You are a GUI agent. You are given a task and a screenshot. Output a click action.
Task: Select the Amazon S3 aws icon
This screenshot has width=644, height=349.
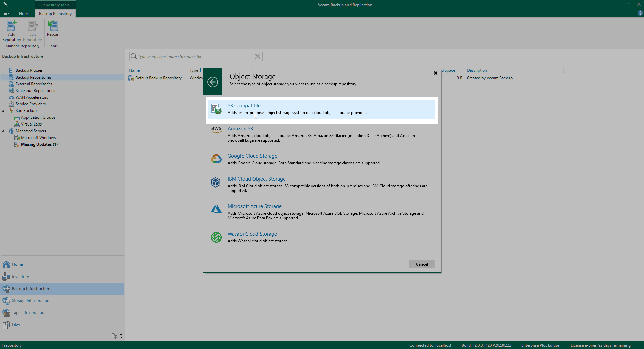pyautogui.click(x=216, y=129)
